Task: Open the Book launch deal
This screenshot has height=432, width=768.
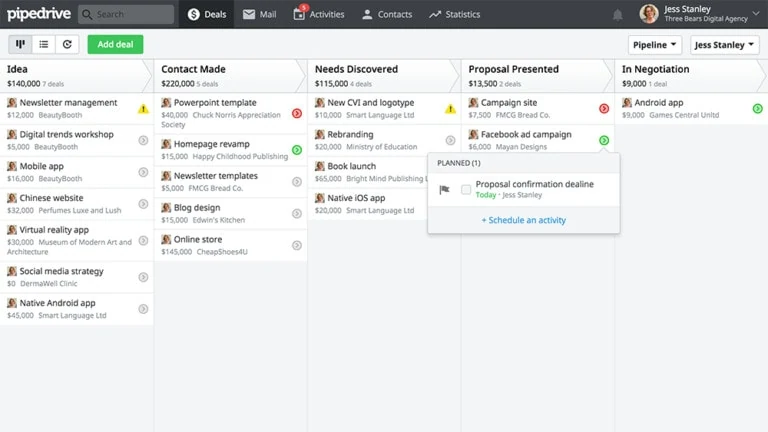Action: pyautogui.click(x=352, y=166)
